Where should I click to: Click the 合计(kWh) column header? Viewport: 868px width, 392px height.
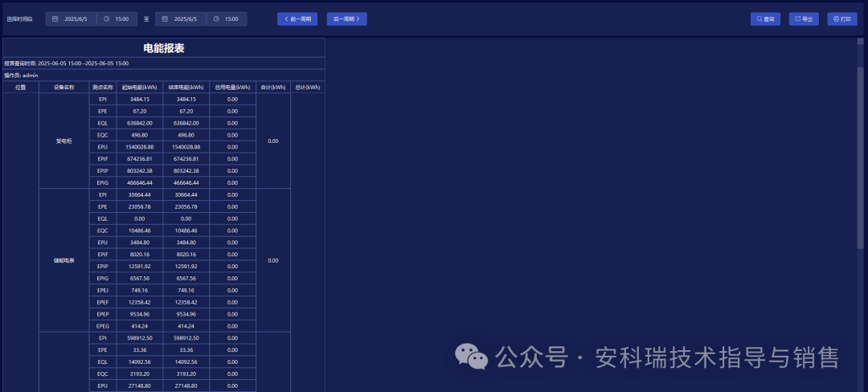click(x=273, y=88)
